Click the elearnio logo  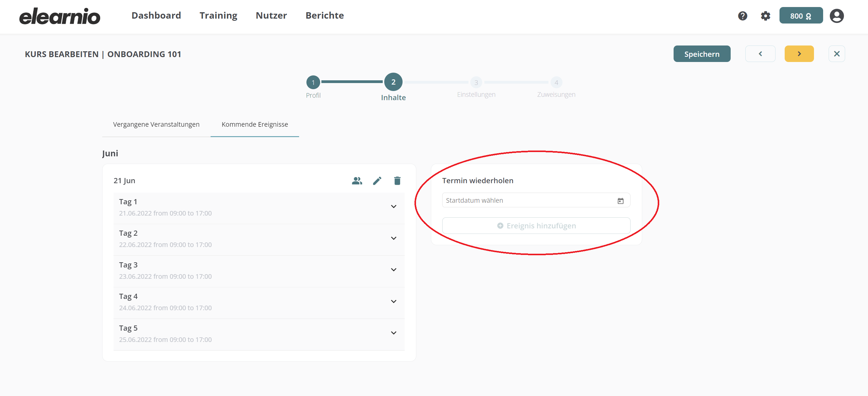coord(60,16)
